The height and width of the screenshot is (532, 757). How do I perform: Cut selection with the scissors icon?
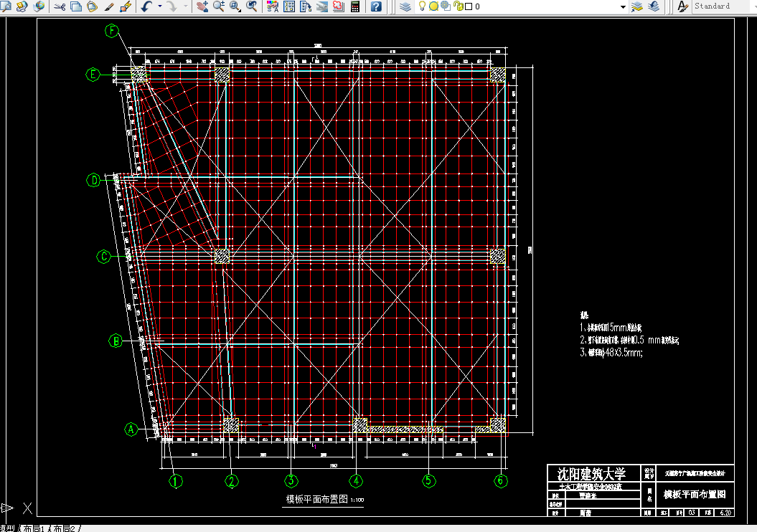[60, 6]
